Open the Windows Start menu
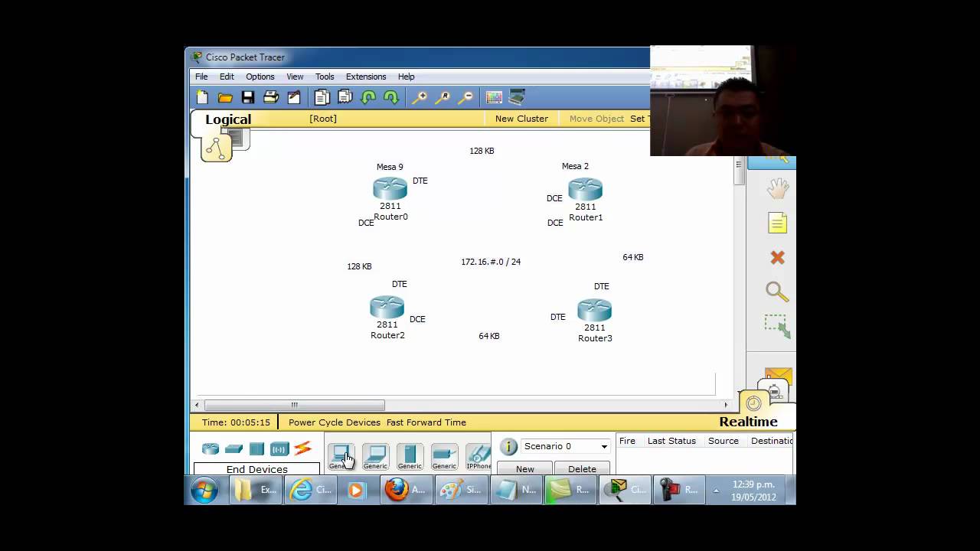Screen dimensions: 980x551 (204, 490)
